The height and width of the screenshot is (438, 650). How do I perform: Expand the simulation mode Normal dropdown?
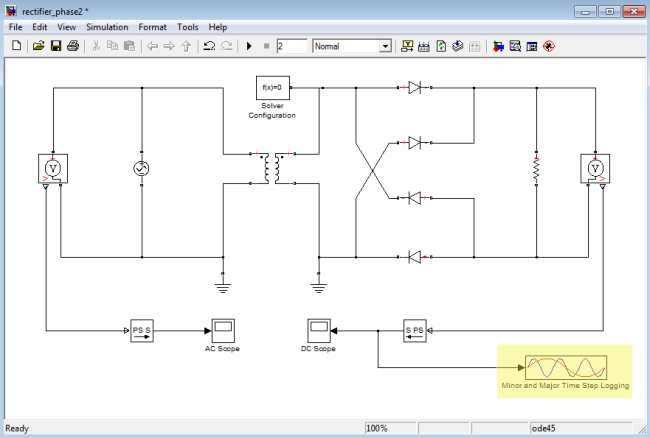[385, 46]
